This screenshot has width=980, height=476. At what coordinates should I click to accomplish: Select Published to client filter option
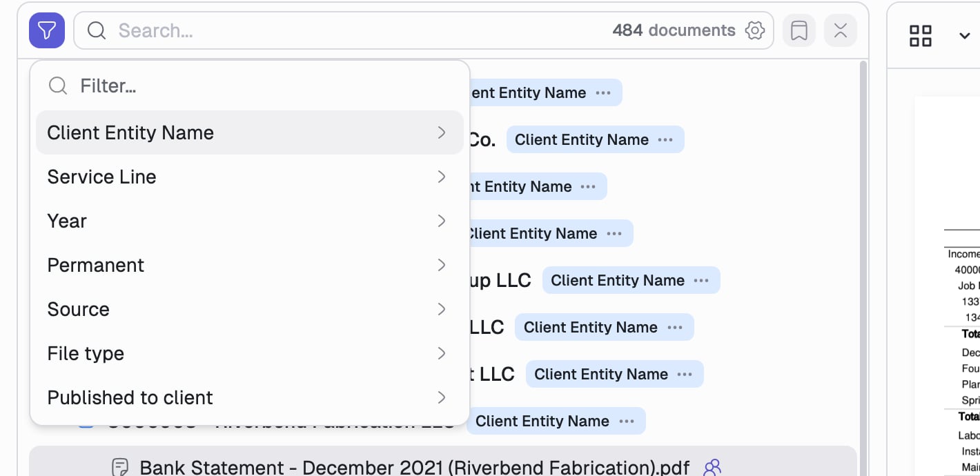pos(250,397)
